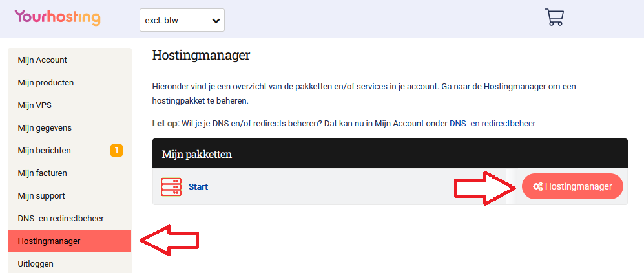Image resolution: width=644 pixels, height=273 pixels.
Task: Click the red Hostingmanager button
Action: pyautogui.click(x=572, y=187)
